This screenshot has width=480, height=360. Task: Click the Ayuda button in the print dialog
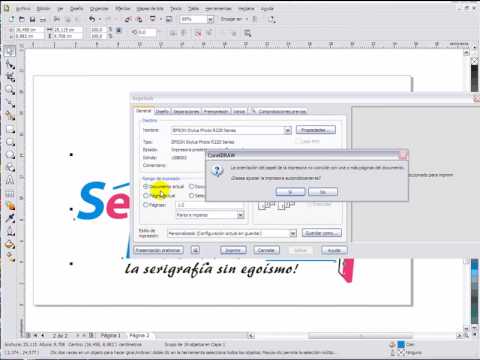334,250
